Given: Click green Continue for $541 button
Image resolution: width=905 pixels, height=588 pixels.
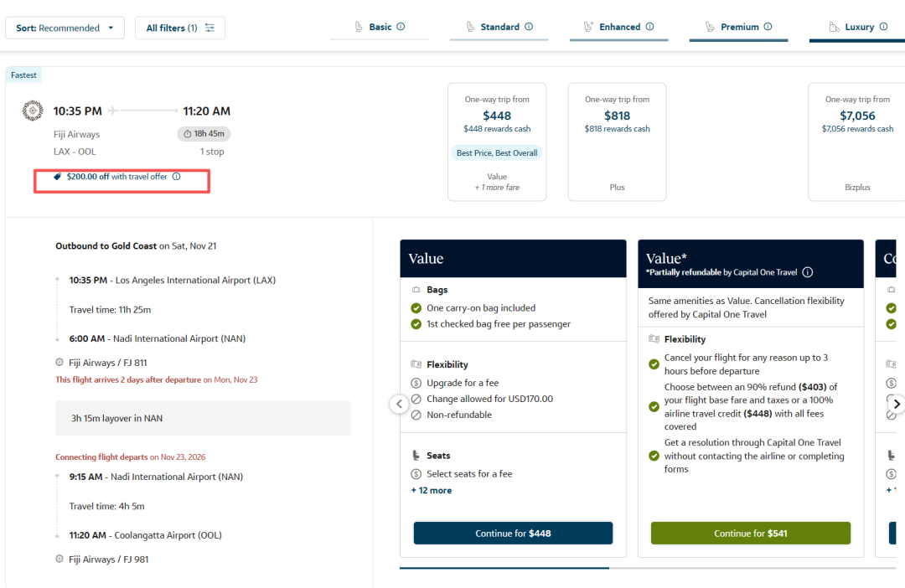Looking at the screenshot, I should click(750, 534).
